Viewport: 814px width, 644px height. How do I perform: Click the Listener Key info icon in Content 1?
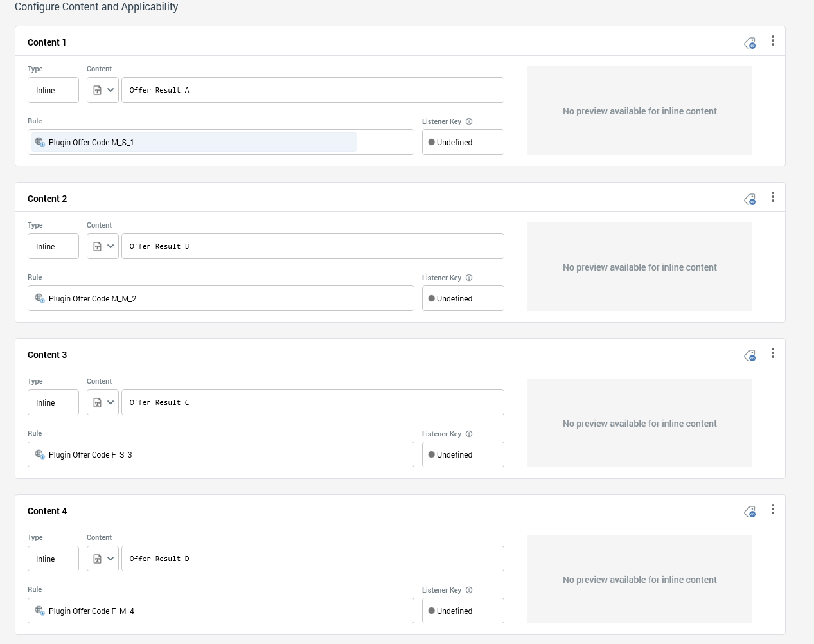[x=469, y=121]
